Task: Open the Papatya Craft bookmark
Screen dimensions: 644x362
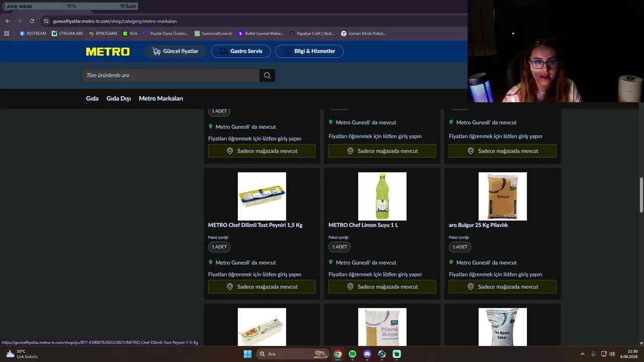Action: [x=312, y=34]
